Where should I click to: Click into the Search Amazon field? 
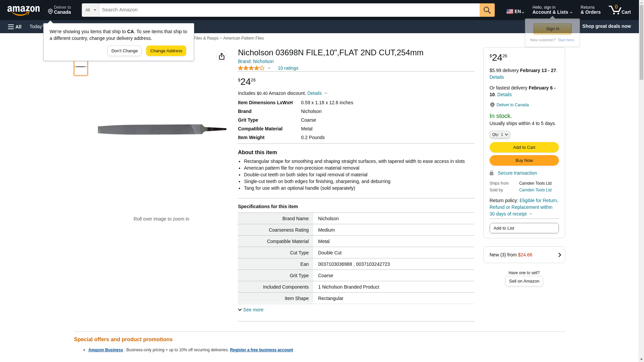click(x=289, y=10)
